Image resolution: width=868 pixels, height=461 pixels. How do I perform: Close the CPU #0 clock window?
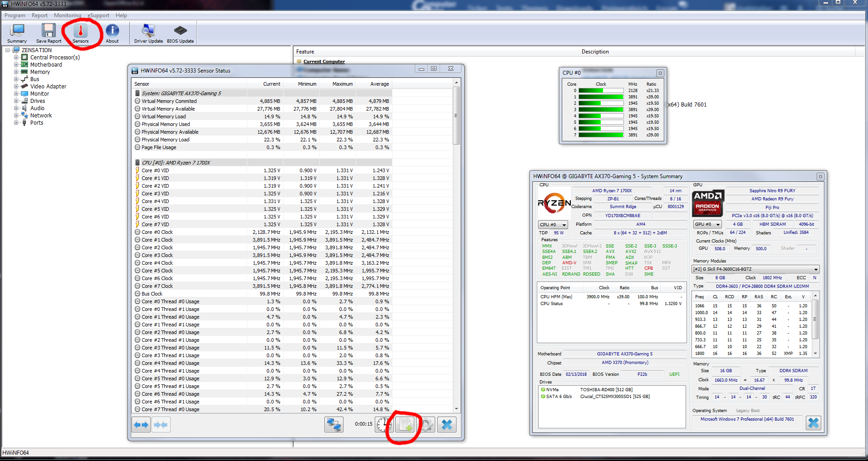pyautogui.click(x=660, y=73)
